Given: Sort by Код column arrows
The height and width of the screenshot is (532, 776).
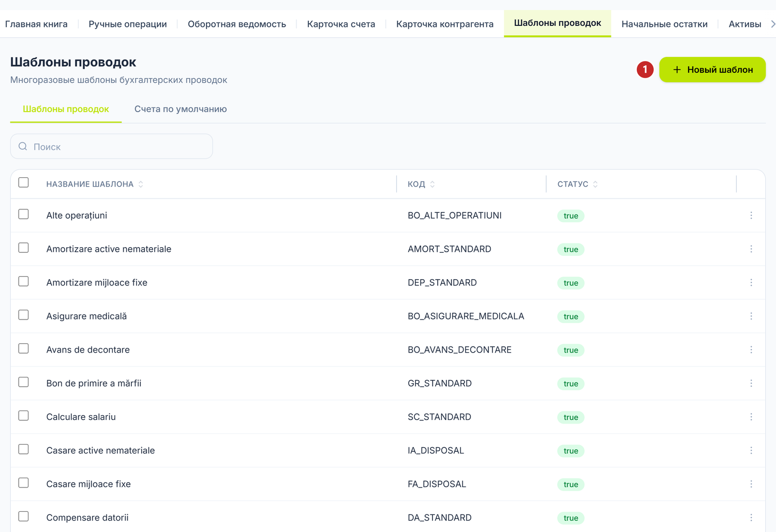Looking at the screenshot, I should pos(432,184).
